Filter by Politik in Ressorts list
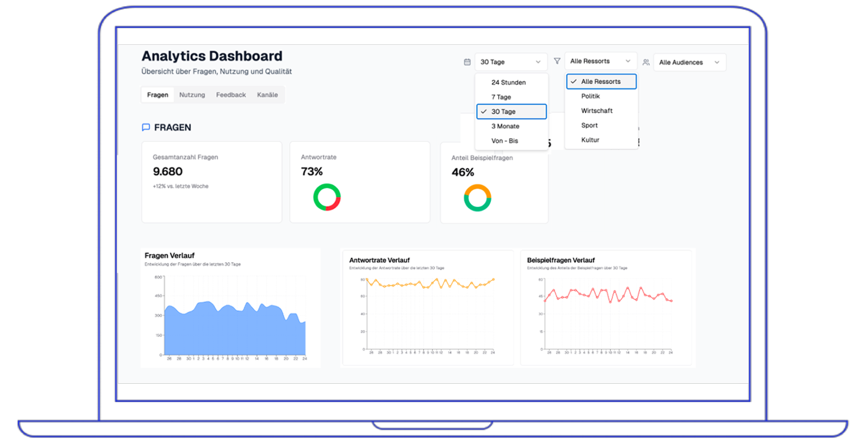The height and width of the screenshot is (442, 868). (x=590, y=96)
